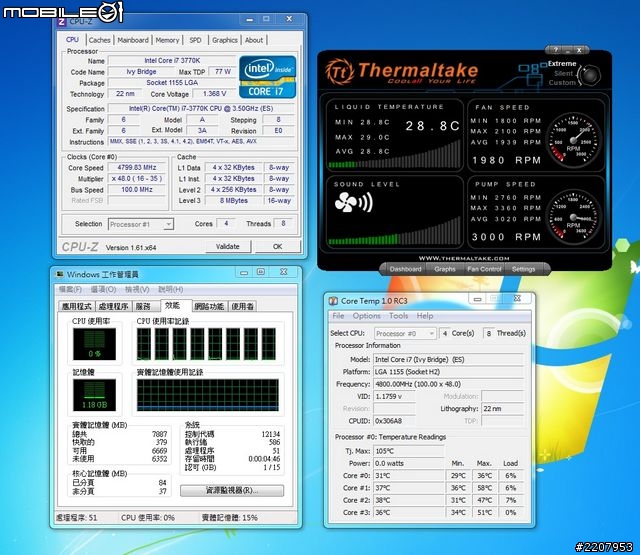640x555 pixels.
Task: Turn the mode knob in the Thermaltake header
Action: coord(590,75)
